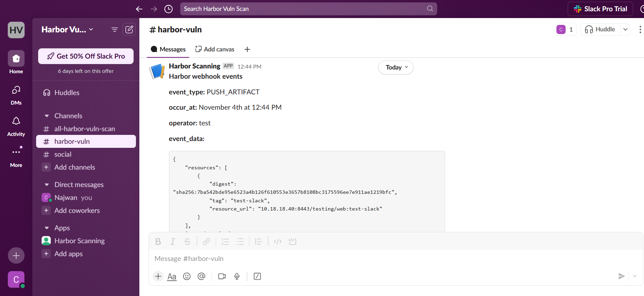Click Get 50% Off Slack Pro
The height and width of the screenshot is (296, 644).
point(86,56)
